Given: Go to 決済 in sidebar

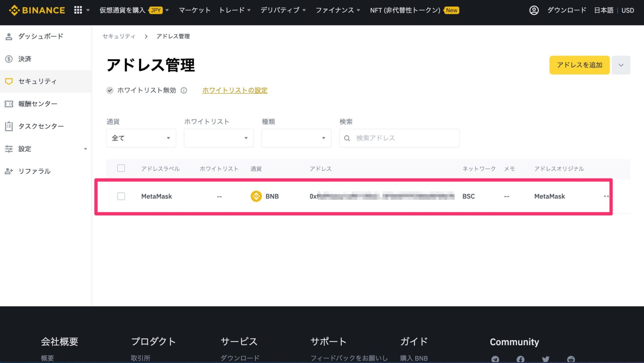Looking at the screenshot, I should point(25,59).
